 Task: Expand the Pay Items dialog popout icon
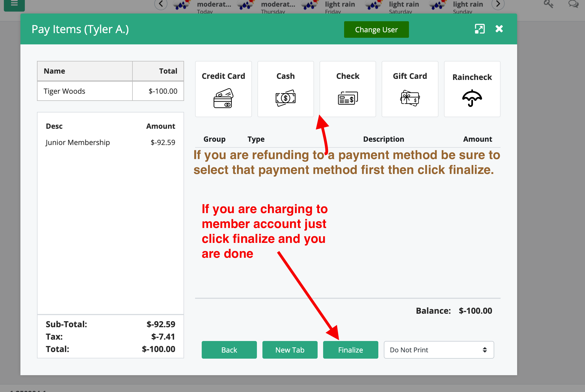point(480,29)
